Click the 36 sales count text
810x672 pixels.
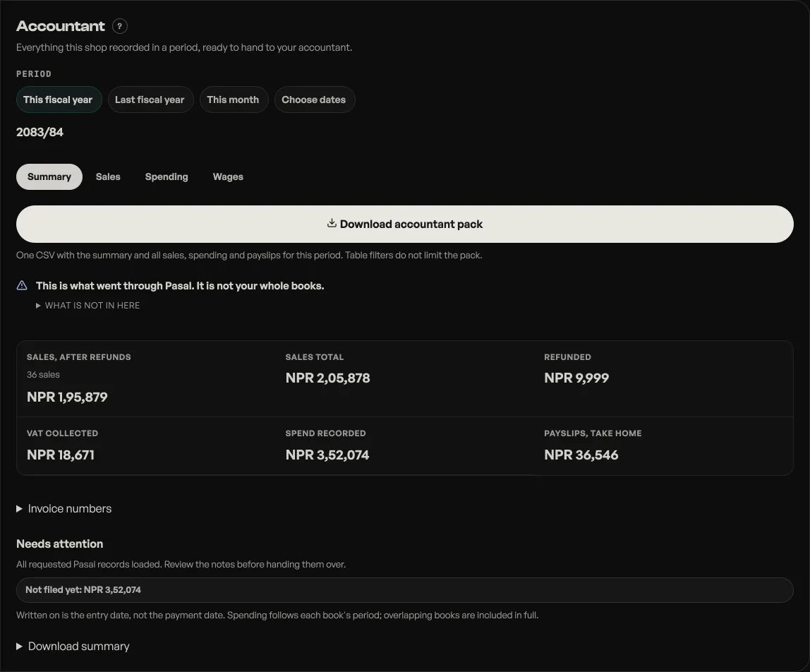(44, 375)
